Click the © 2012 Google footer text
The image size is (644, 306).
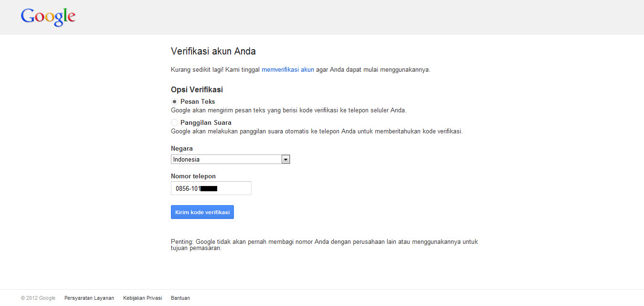tap(38, 297)
